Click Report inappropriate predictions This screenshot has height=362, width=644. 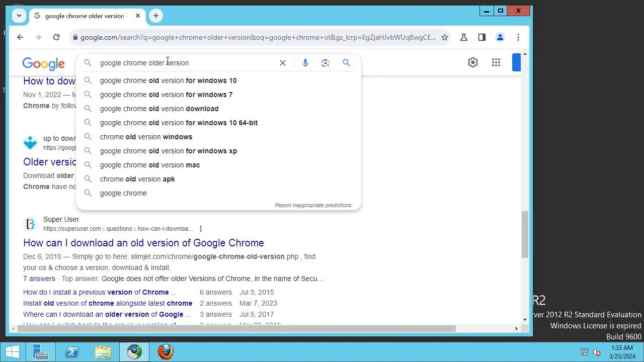[313, 205]
